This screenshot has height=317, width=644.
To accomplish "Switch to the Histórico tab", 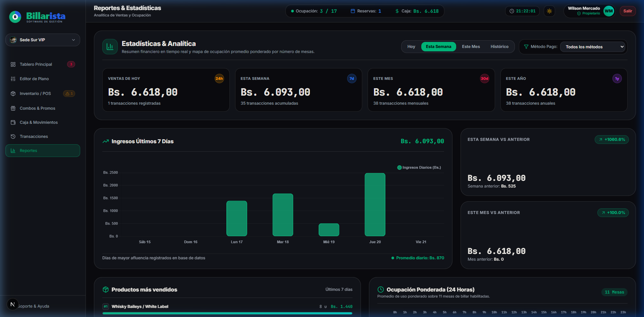I will coord(499,47).
